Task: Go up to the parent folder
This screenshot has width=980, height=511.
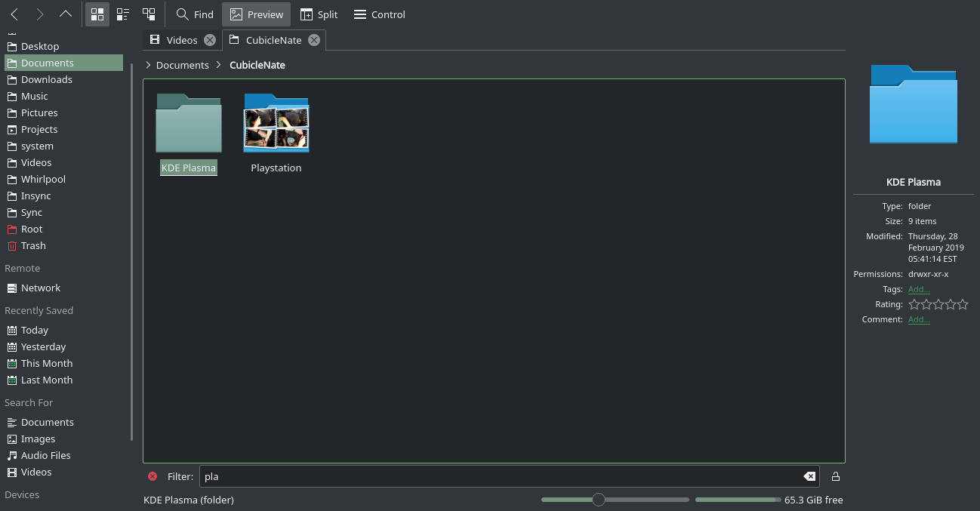Action: pyautogui.click(x=66, y=14)
